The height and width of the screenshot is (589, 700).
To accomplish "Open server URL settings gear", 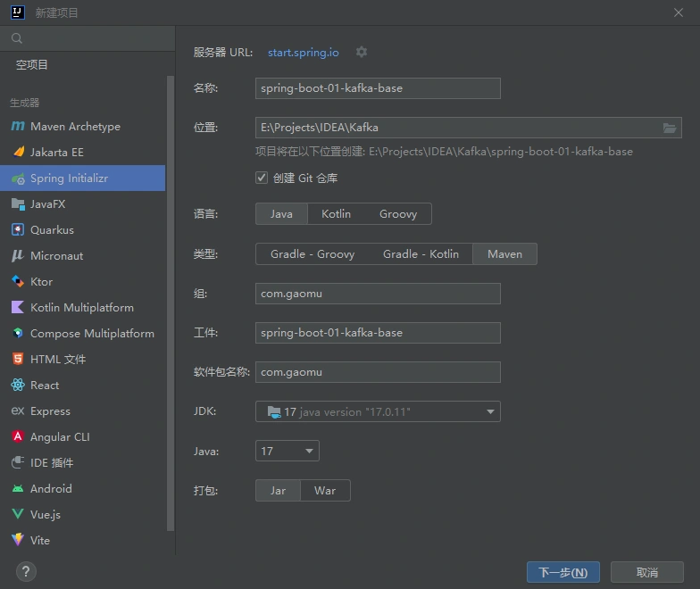I will (x=362, y=53).
